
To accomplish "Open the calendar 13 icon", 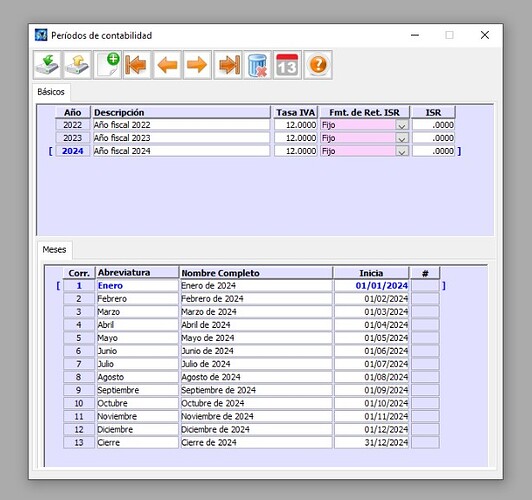I will [x=287, y=65].
